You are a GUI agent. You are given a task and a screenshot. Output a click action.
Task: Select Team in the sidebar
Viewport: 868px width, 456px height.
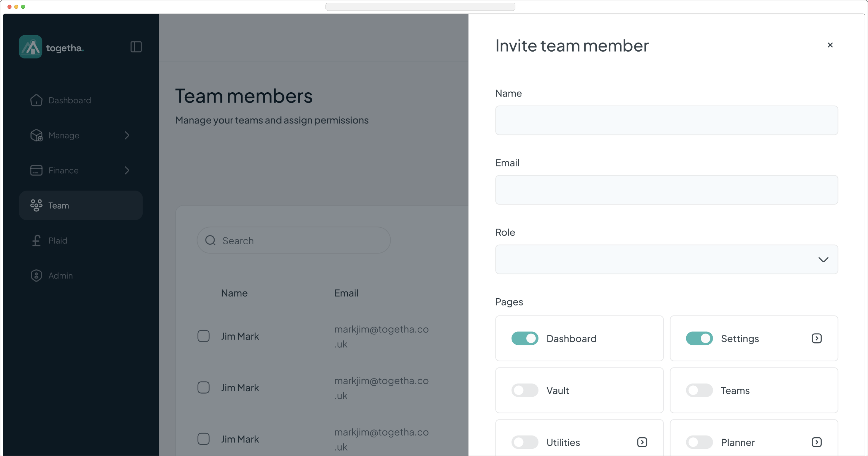point(81,205)
